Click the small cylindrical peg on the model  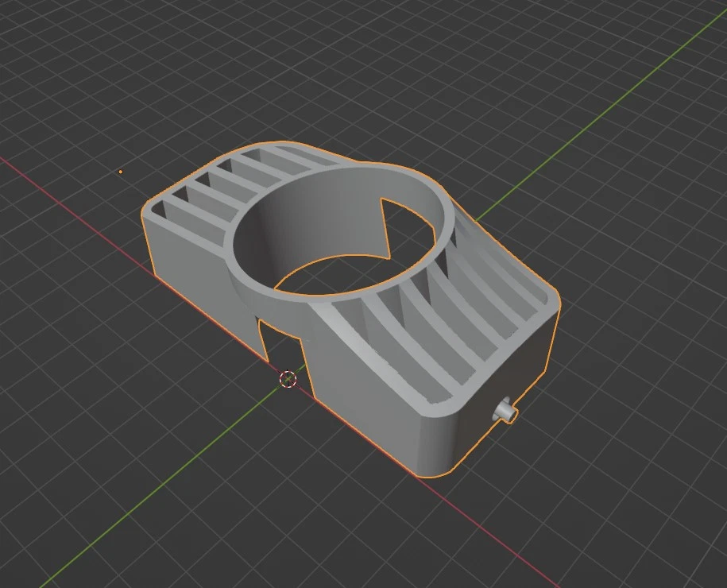504,411
